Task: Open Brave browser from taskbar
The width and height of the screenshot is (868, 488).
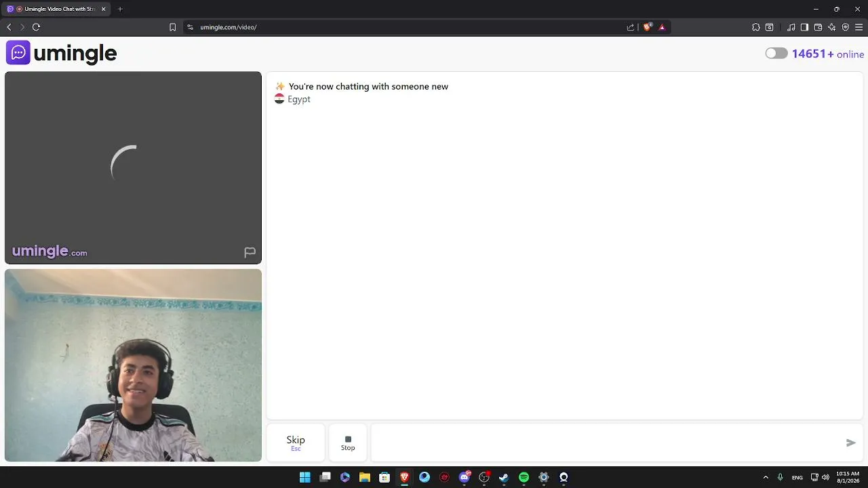Action: coord(405,477)
